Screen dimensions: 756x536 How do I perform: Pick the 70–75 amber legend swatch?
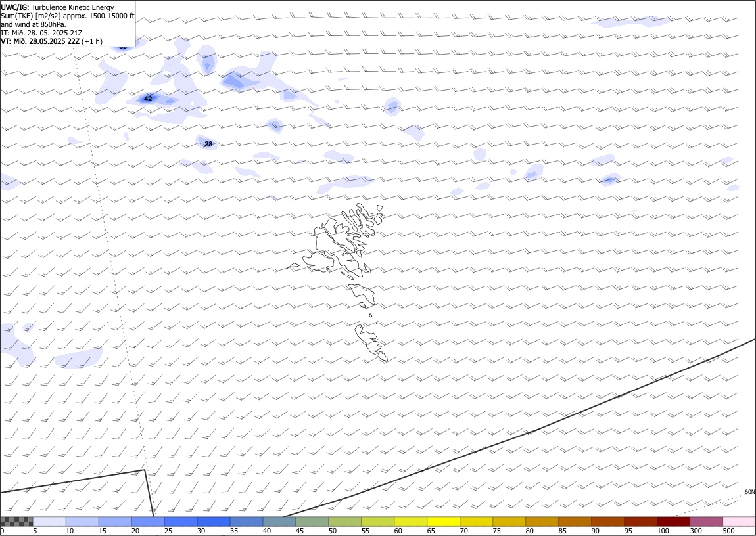coord(476,522)
